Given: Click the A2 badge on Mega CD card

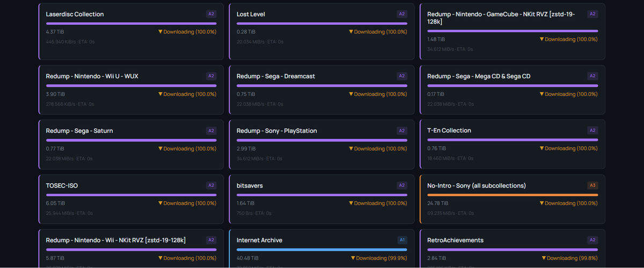Looking at the screenshot, I should click(x=592, y=76).
